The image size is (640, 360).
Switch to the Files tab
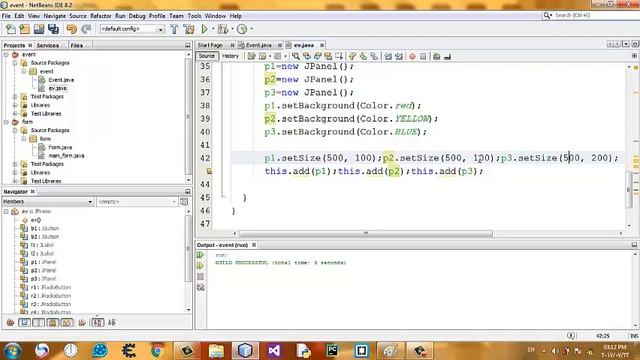(x=77, y=45)
